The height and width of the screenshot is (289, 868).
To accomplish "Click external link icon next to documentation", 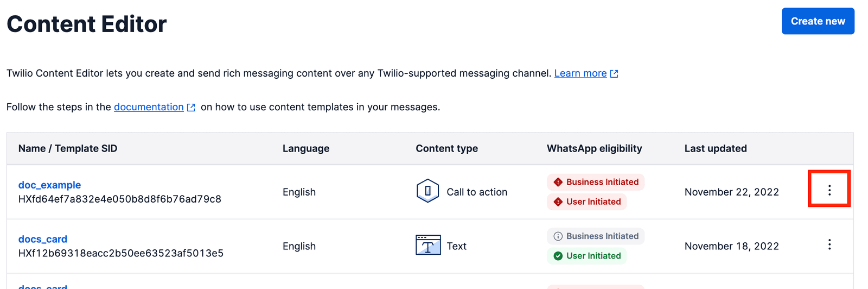I will click(x=191, y=108).
